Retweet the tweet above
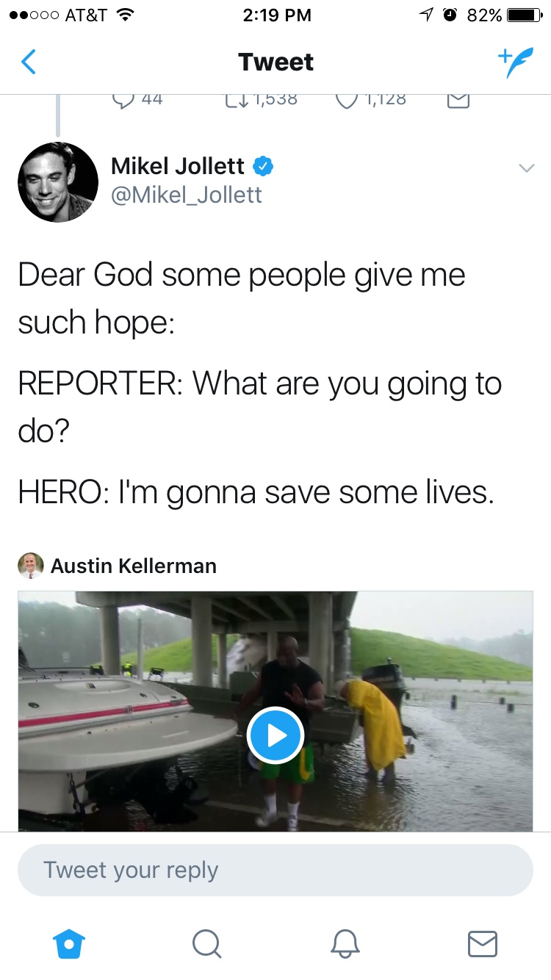 point(237,101)
